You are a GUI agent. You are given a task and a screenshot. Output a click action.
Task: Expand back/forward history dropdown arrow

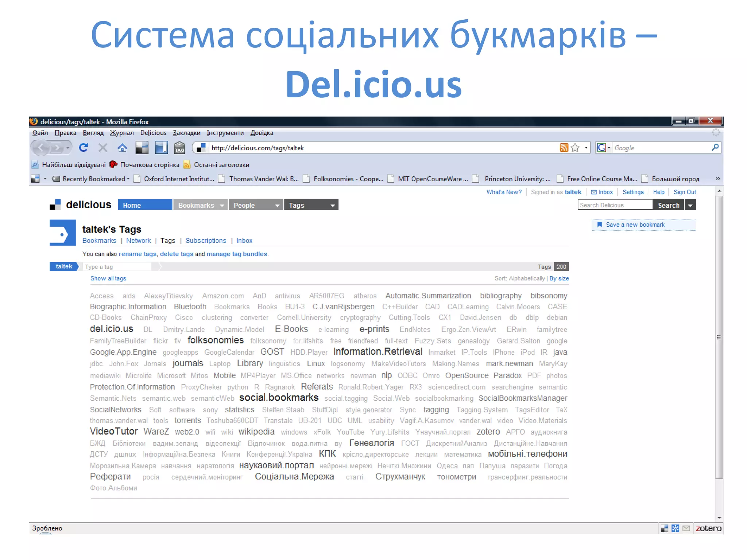(x=68, y=148)
